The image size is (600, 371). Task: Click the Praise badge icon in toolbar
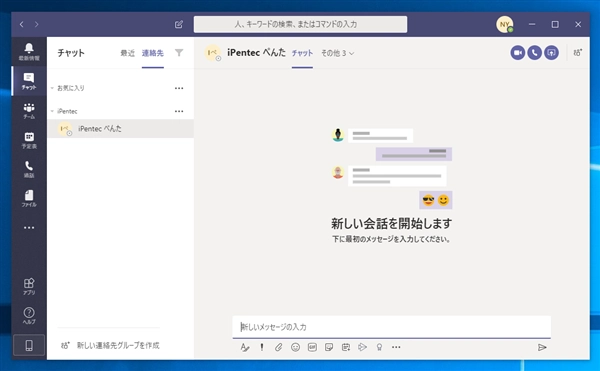click(x=379, y=347)
